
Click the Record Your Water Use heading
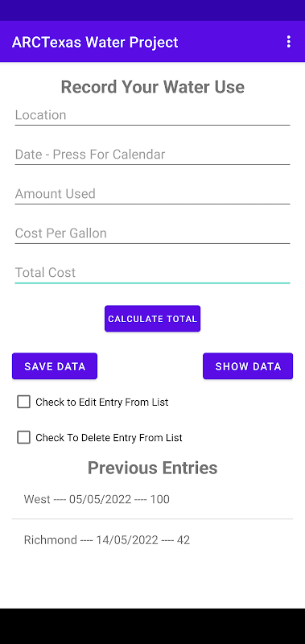coord(152,87)
